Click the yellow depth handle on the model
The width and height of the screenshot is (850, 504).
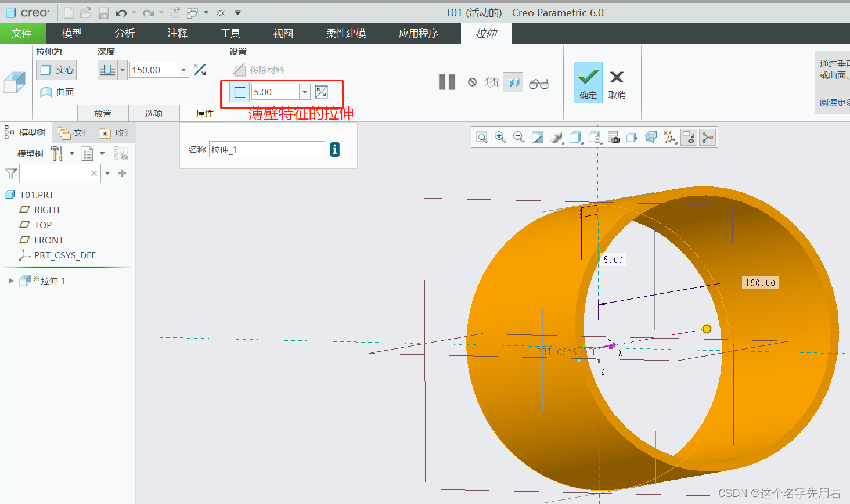click(707, 329)
